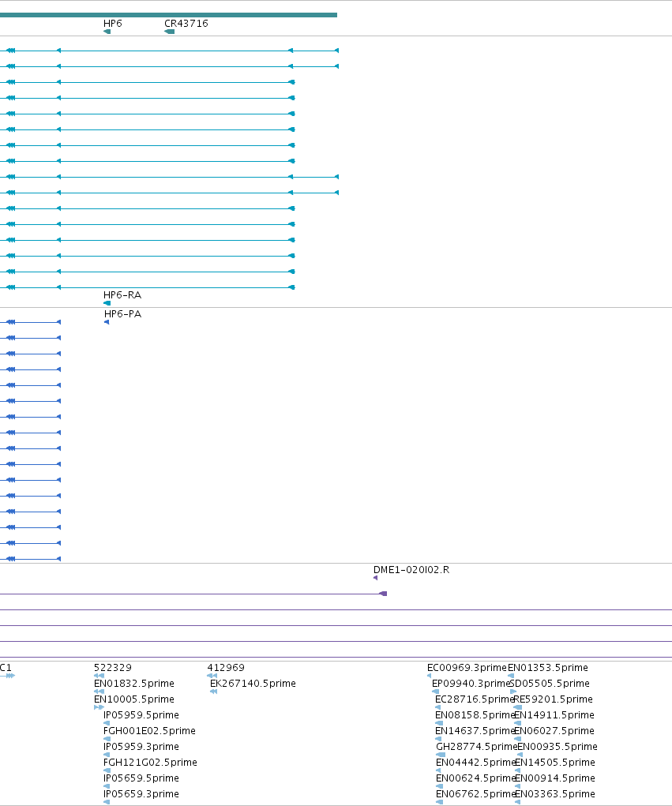Click RE59201.5prime EST label
672x806 pixels.
coord(554,699)
